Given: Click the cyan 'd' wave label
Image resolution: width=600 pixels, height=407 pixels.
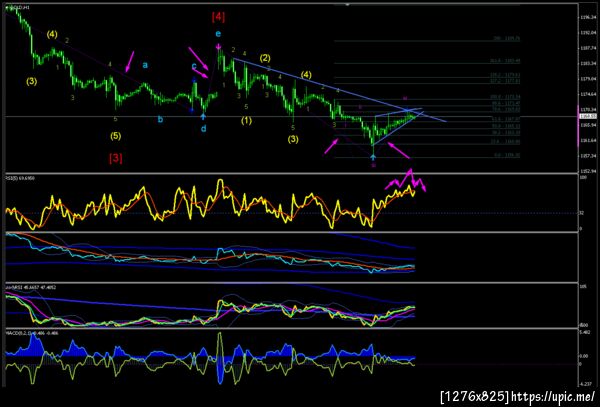Looking at the screenshot, I should pyautogui.click(x=204, y=128).
